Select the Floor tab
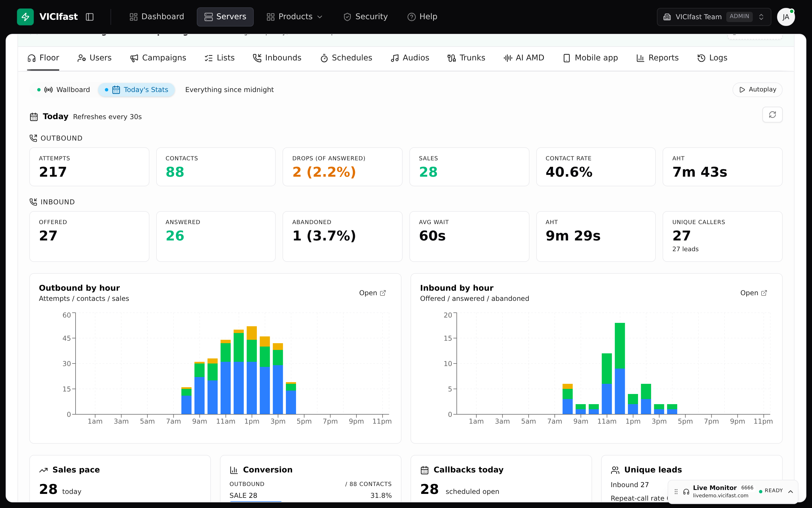 tap(43, 58)
